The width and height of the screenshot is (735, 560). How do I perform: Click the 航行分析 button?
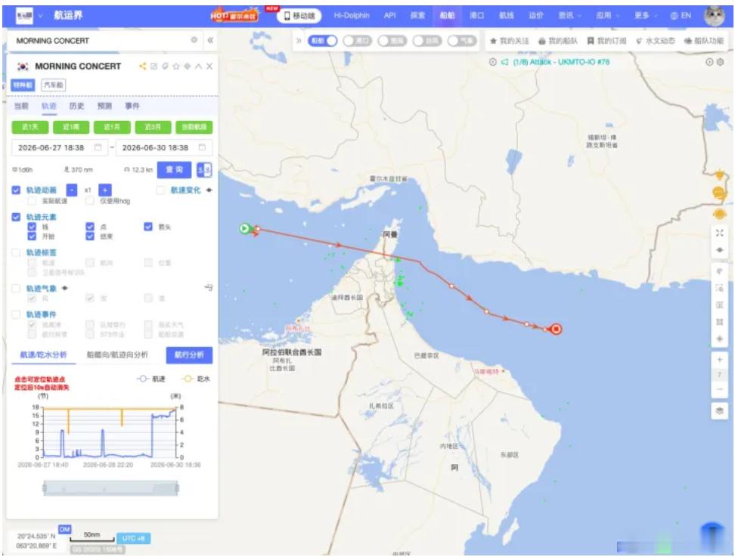click(x=189, y=354)
